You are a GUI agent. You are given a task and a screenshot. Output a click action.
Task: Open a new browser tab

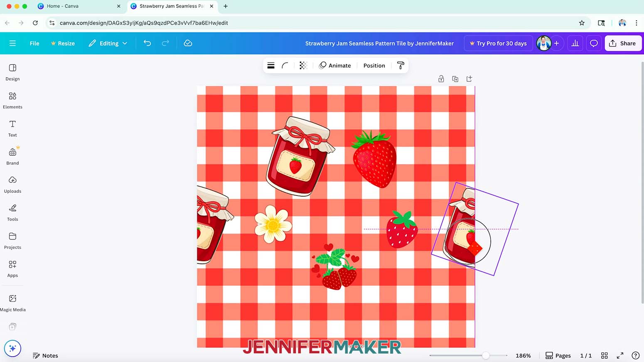(x=226, y=6)
